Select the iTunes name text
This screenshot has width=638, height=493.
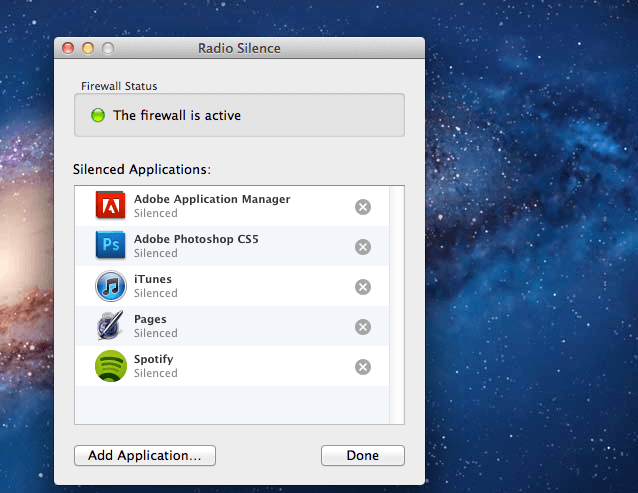[153, 279]
